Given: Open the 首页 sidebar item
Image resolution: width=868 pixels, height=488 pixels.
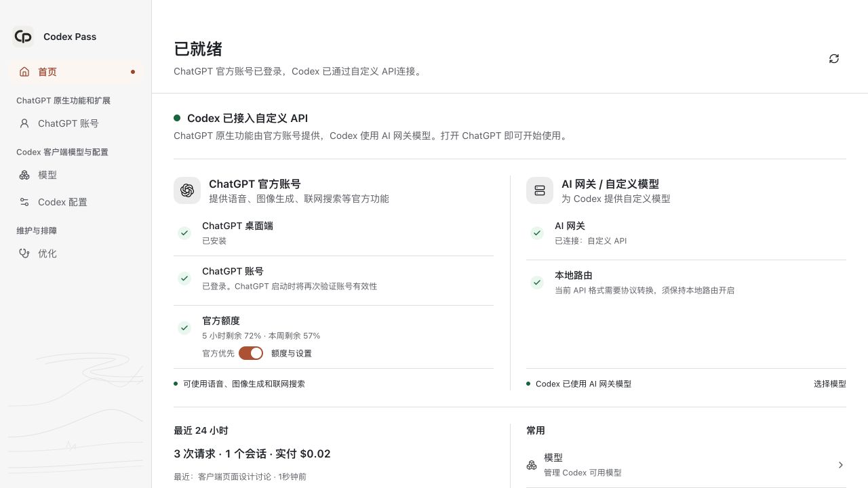Looking at the screenshot, I should (76, 72).
